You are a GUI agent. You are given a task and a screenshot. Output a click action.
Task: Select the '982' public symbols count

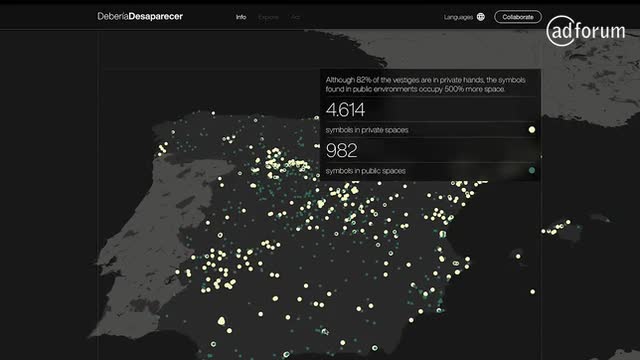click(x=342, y=150)
